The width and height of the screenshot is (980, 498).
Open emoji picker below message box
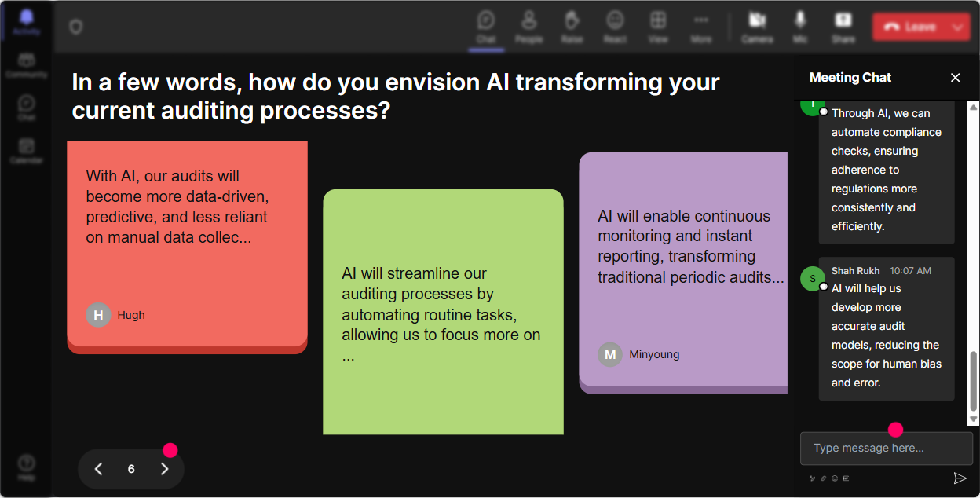point(835,478)
